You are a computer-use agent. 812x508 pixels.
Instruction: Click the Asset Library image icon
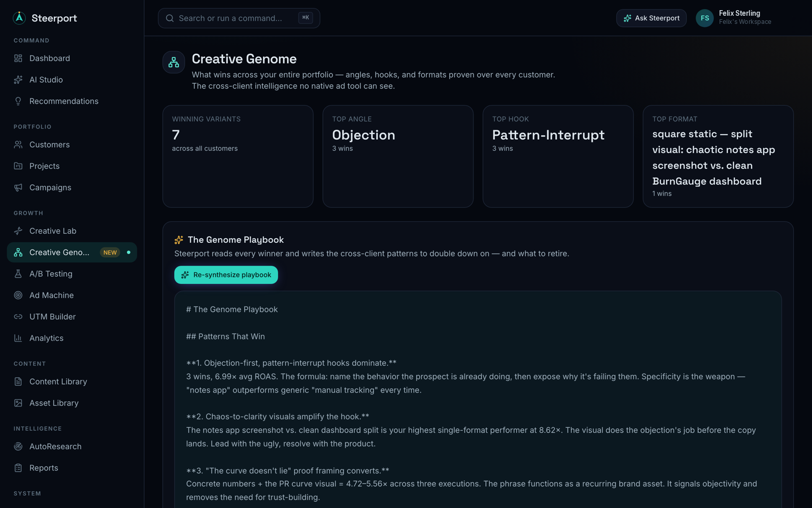(18, 403)
